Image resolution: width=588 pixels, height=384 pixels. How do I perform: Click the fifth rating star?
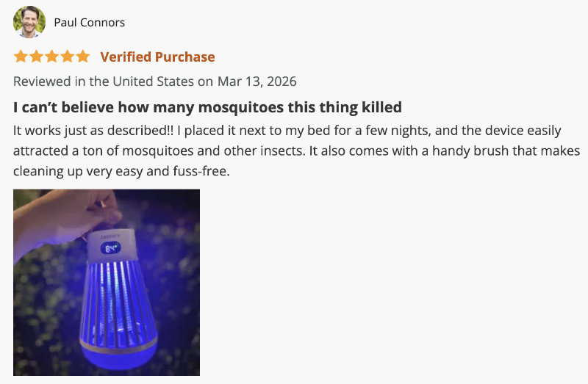(82, 57)
